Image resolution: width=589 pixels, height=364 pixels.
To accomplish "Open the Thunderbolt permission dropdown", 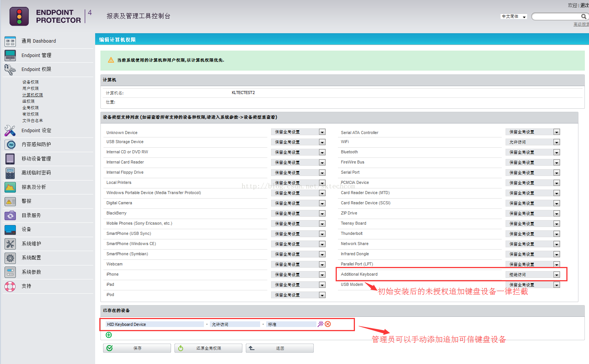I will (533, 234).
